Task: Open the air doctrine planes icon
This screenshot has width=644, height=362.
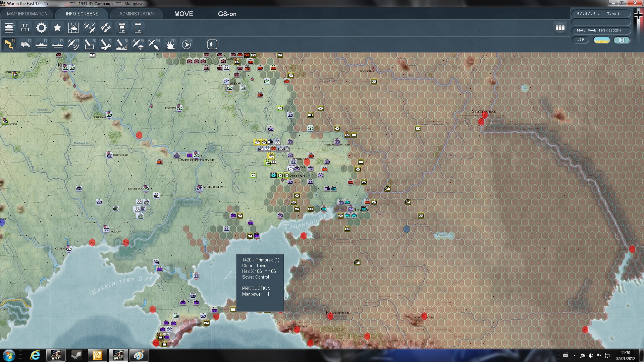Action: tap(90, 28)
